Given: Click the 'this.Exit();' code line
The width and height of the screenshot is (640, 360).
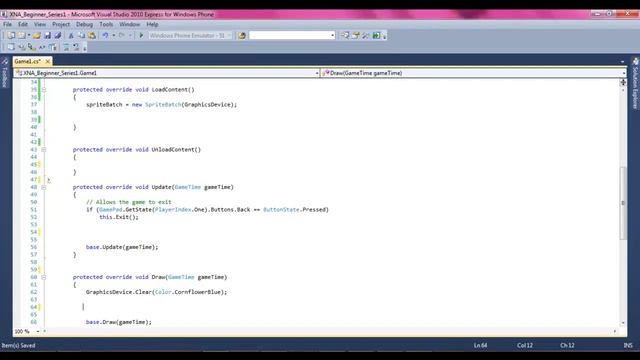Looking at the screenshot, I should [x=119, y=217].
